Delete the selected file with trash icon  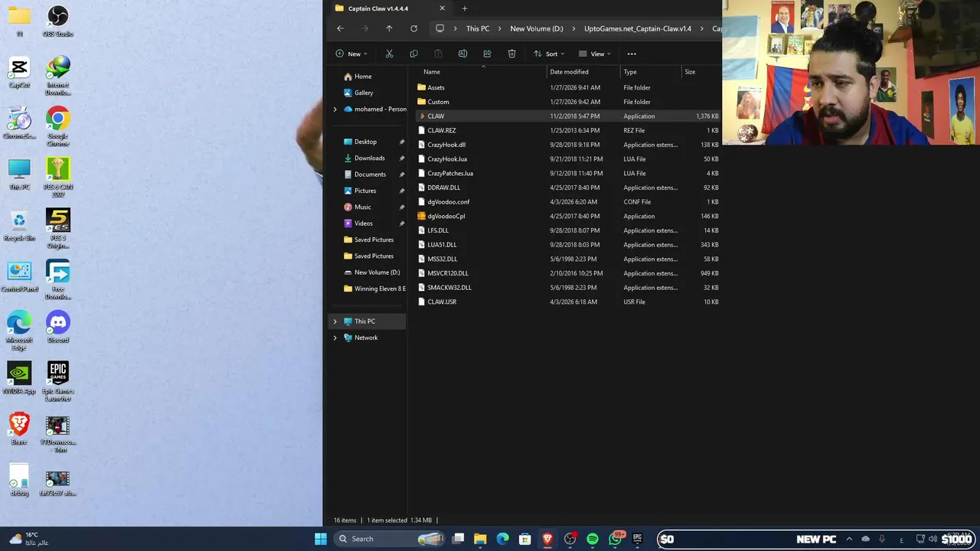point(511,54)
